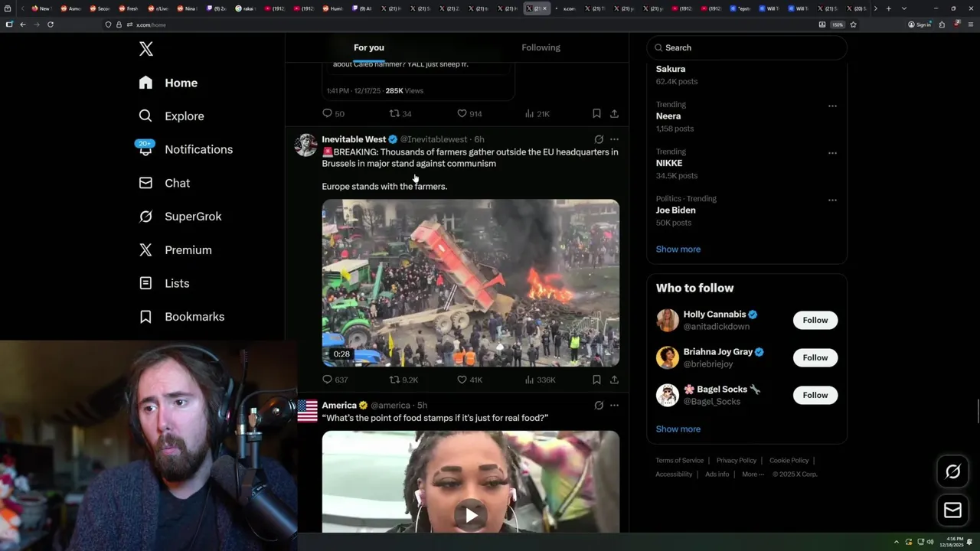Open more options for NIKKE trend
The height and width of the screenshot is (551, 980).
point(832,153)
